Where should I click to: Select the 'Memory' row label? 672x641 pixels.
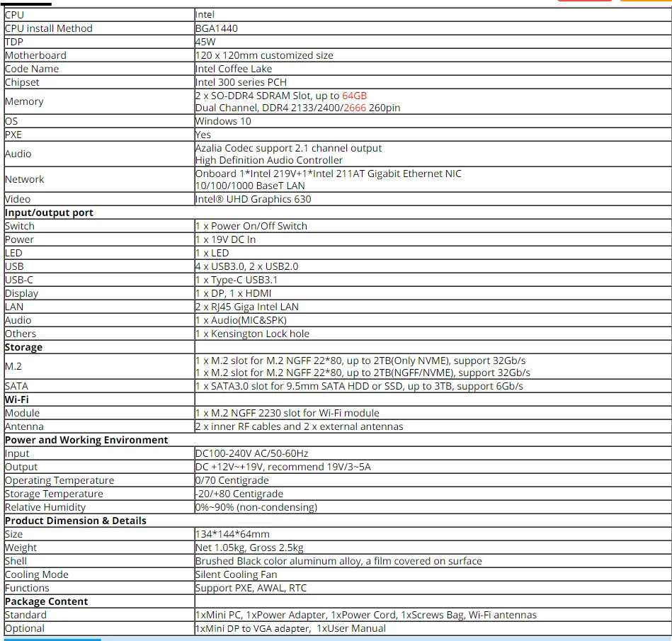(24, 101)
